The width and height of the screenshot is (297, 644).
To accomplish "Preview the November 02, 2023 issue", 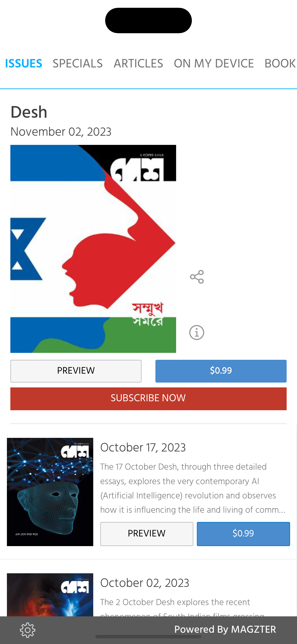I will tap(76, 371).
